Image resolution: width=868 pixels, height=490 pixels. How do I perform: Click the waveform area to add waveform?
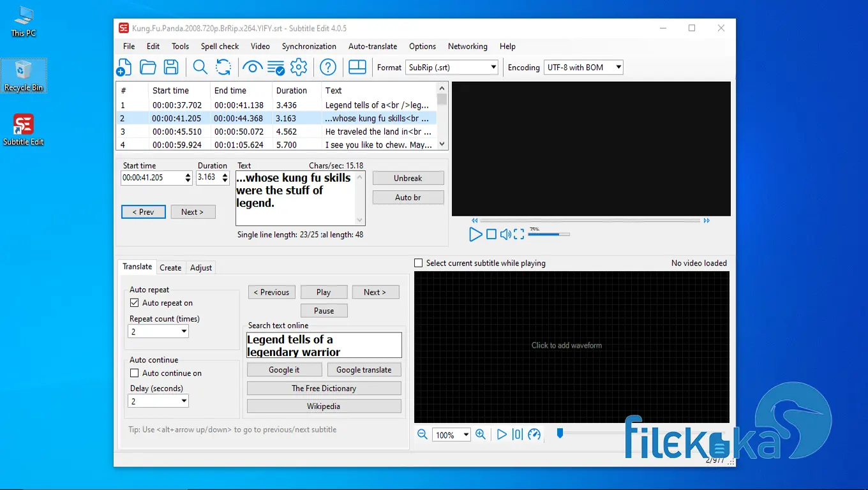571,346
